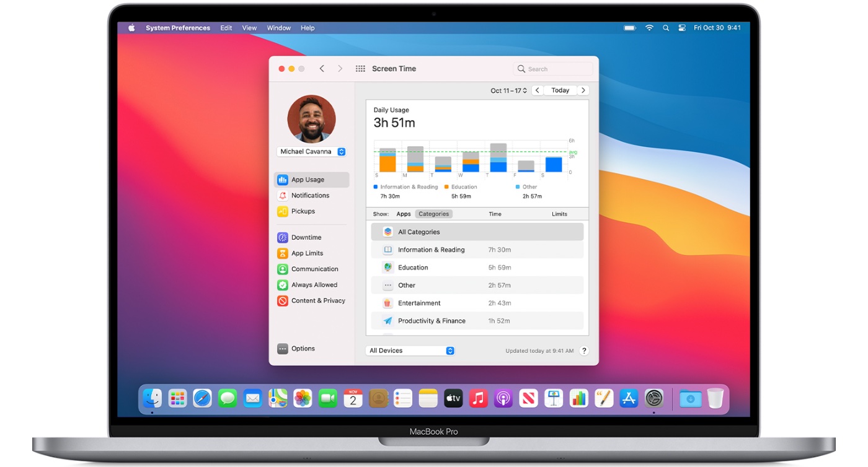The width and height of the screenshot is (868, 467).
Task: Open the Window menu
Action: pos(278,27)
